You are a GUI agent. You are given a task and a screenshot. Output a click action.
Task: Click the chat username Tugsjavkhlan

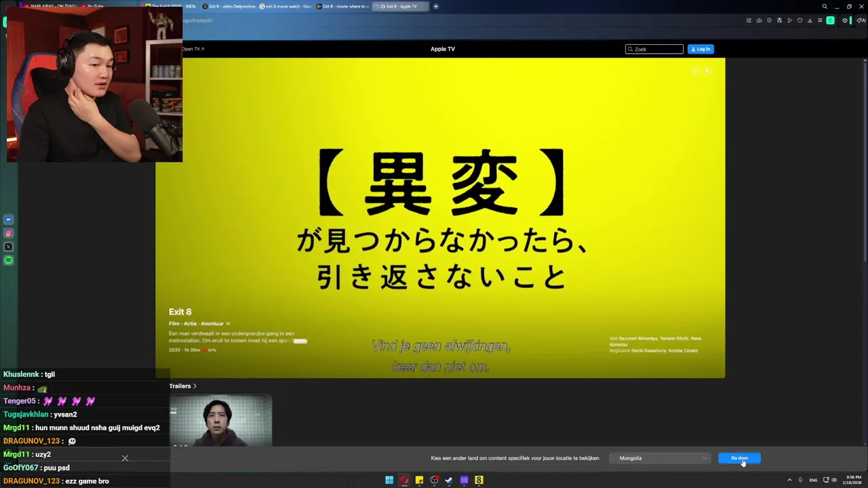pos(26,414)
